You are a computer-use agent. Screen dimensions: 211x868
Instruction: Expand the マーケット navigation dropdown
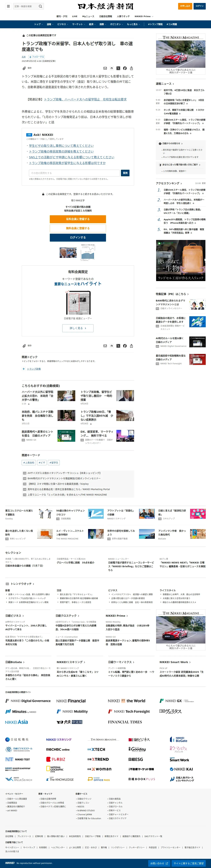point(79,24)
